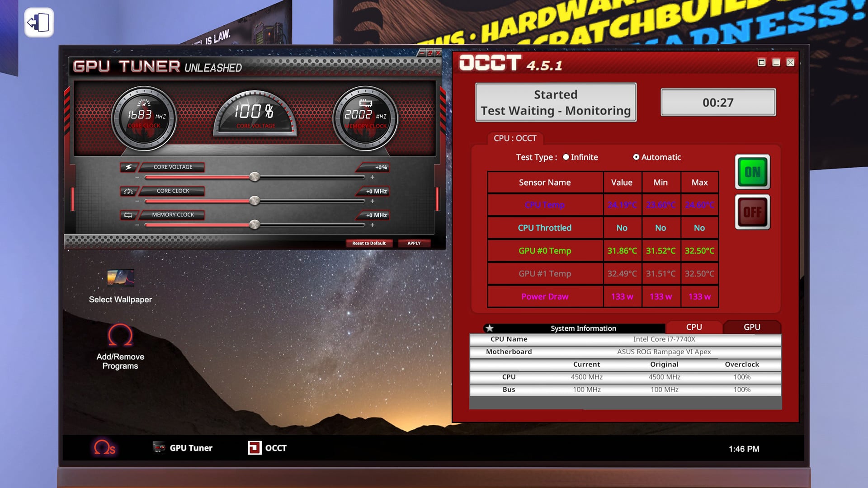868x488 pixels.
Task: Switch to CPU tab in system information
Action: point(694,327)
